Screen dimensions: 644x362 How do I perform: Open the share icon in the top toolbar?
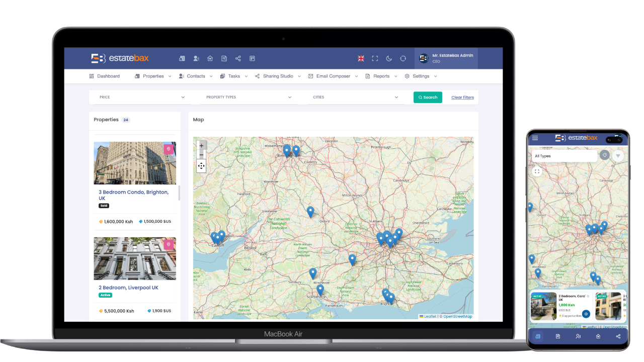(x=238, y=58)
